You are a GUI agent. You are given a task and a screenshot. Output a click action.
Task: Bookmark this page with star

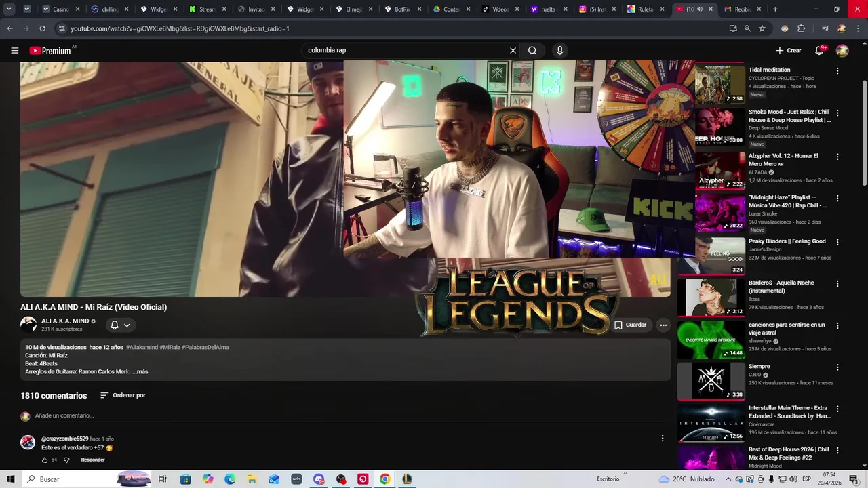(x=762, y=28)
